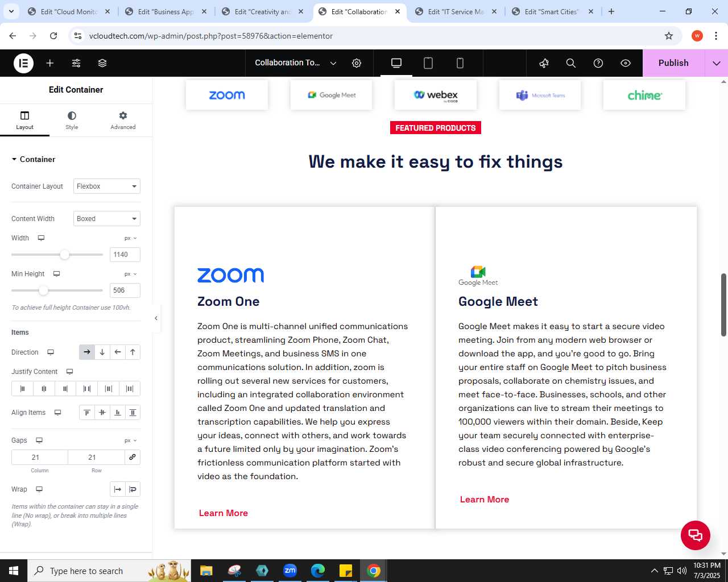This screenshot has height=582, width=728.
Task: Click the Publish button
Action: point(673,63)
